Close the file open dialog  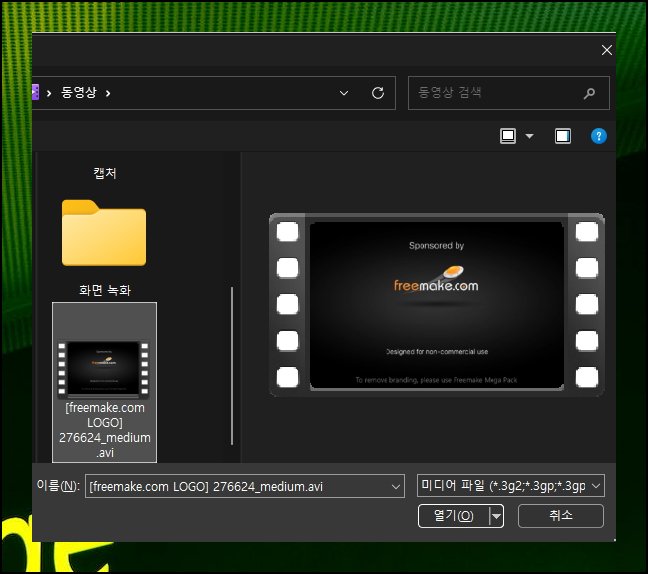(606, 50)
